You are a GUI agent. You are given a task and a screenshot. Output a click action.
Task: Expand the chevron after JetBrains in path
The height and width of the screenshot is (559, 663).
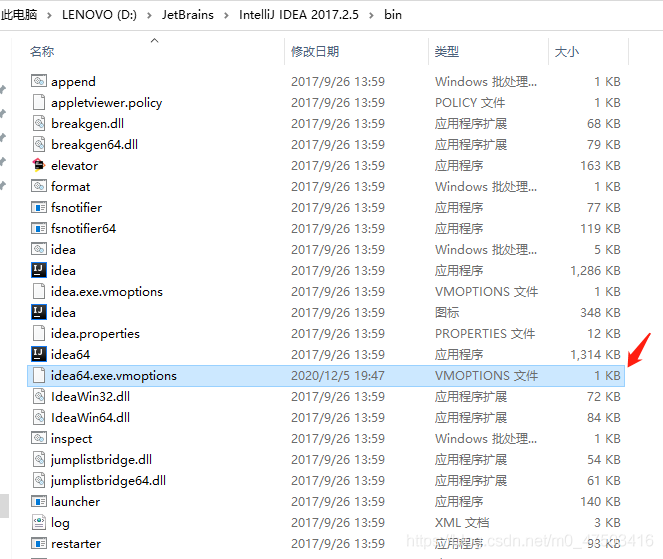click(x=226, y=15)
